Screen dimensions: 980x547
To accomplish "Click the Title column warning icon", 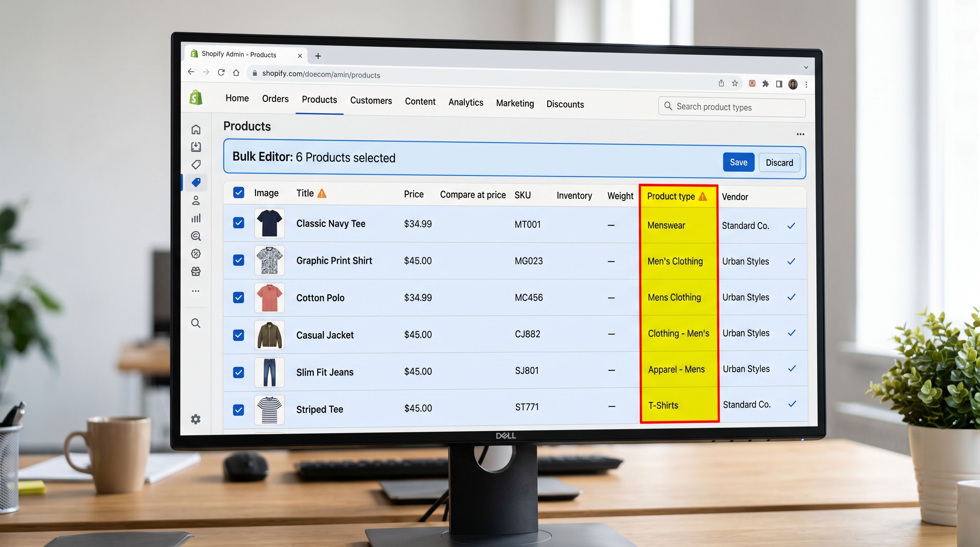I will tap(322, 194).
